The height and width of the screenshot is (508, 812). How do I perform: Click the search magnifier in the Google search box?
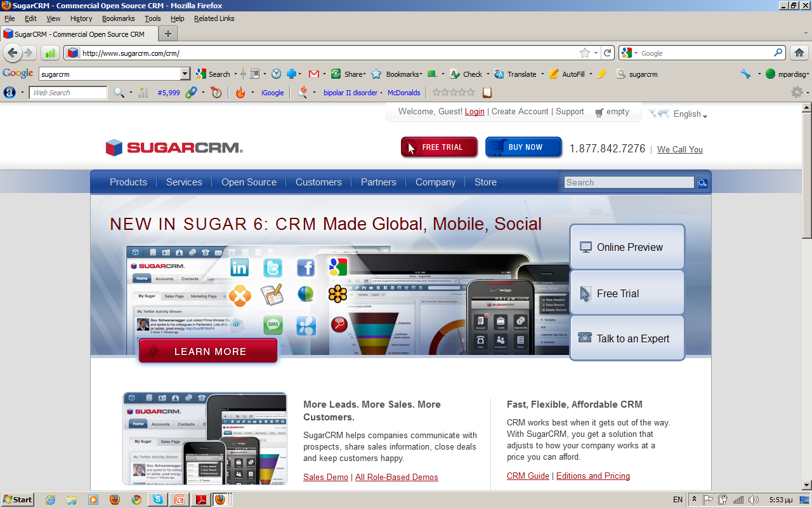[x=778, y=53]
